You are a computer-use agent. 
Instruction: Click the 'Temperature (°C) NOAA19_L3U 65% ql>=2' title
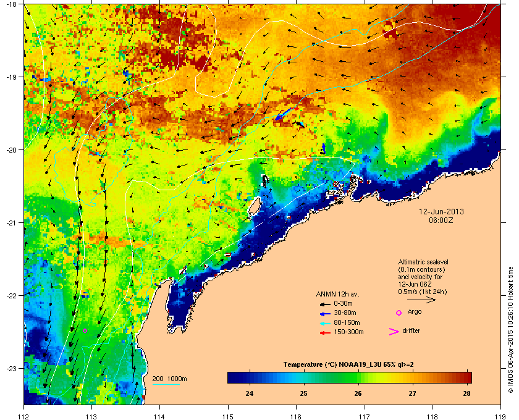(348, 365)
